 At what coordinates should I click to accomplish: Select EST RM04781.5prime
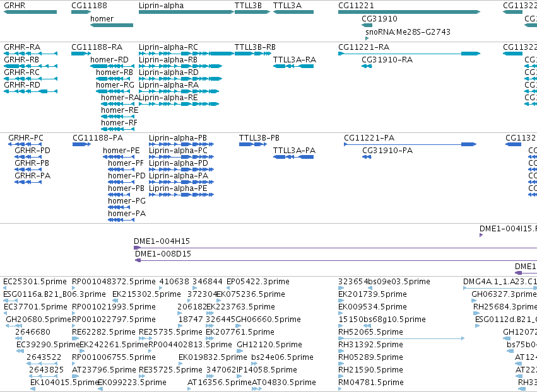(339, 389)
